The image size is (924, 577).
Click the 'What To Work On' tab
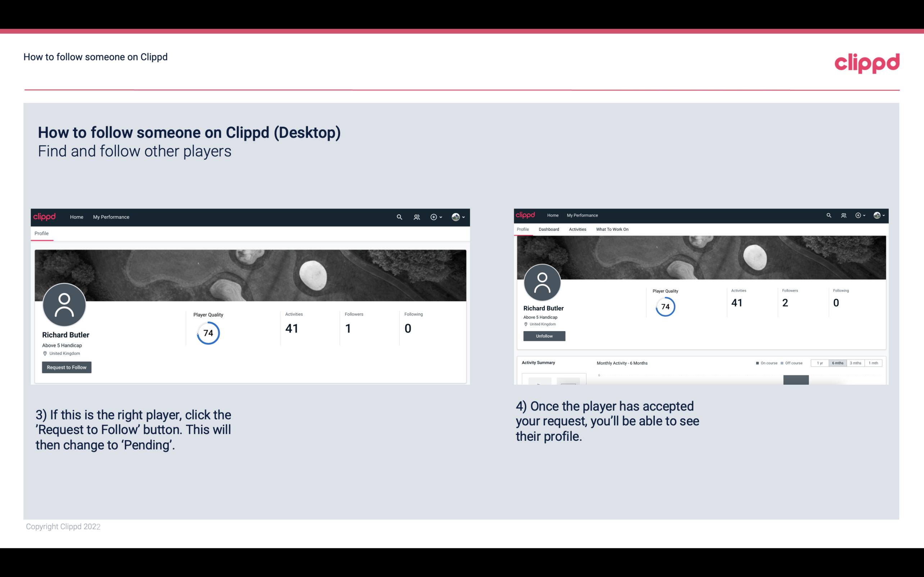612,229
